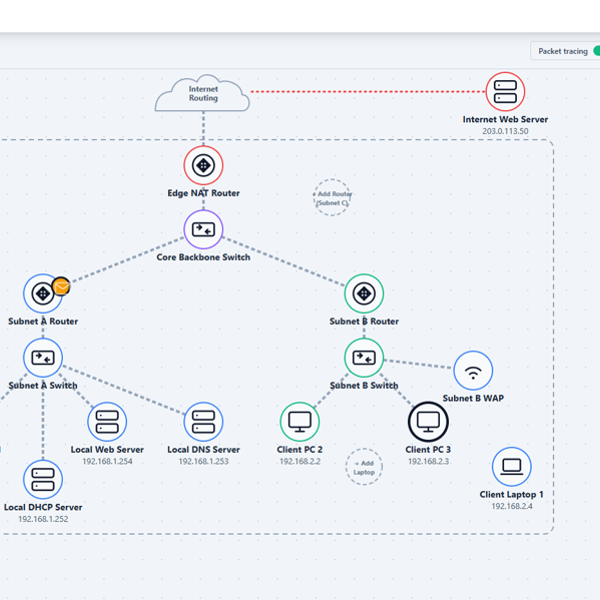Click the Client PC 3 name label
The width and height of the screenshot is (600, 600).
[428, 450]
